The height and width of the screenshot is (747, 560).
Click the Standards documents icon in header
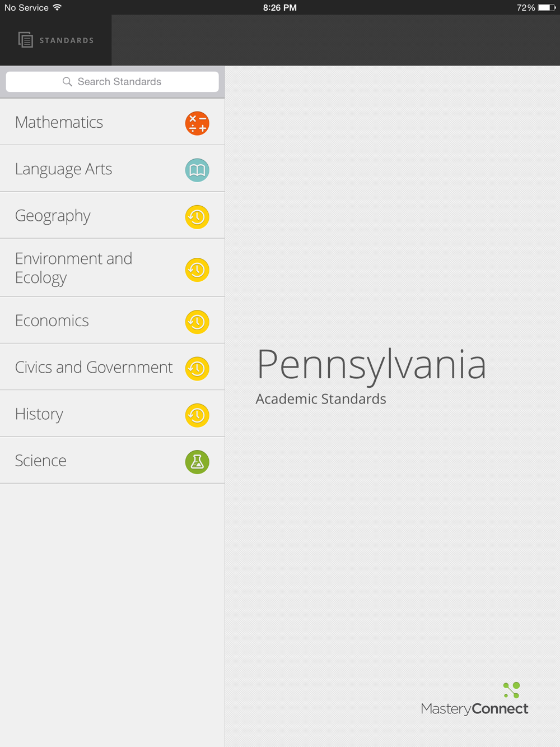[25, 40]
